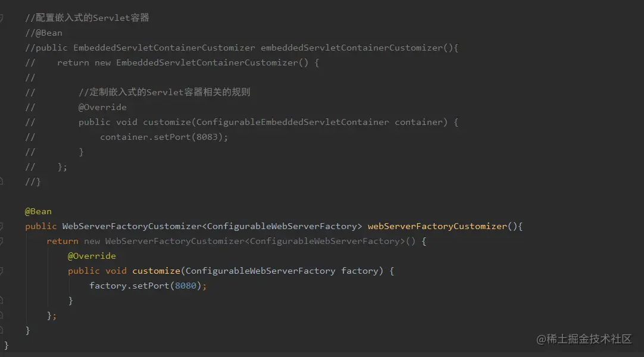Select the port value 8083
This screenshot has height=357, width=644.
click(207, 137)
